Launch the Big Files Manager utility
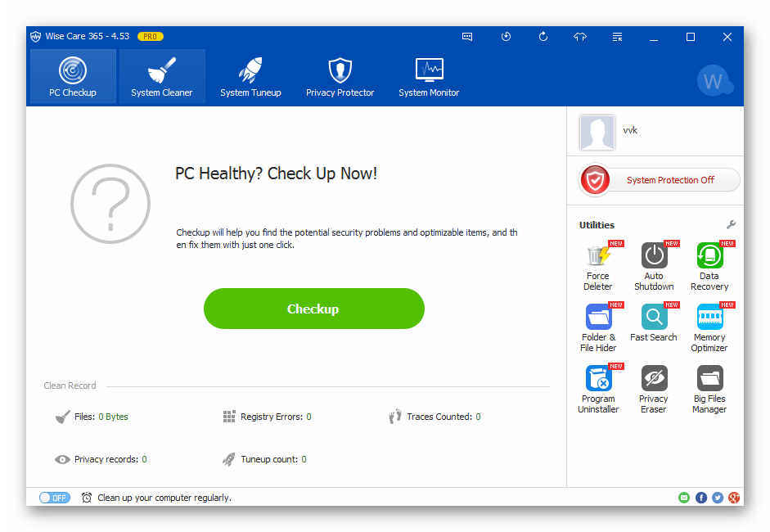Screen dimensions: 770x532 709,389
